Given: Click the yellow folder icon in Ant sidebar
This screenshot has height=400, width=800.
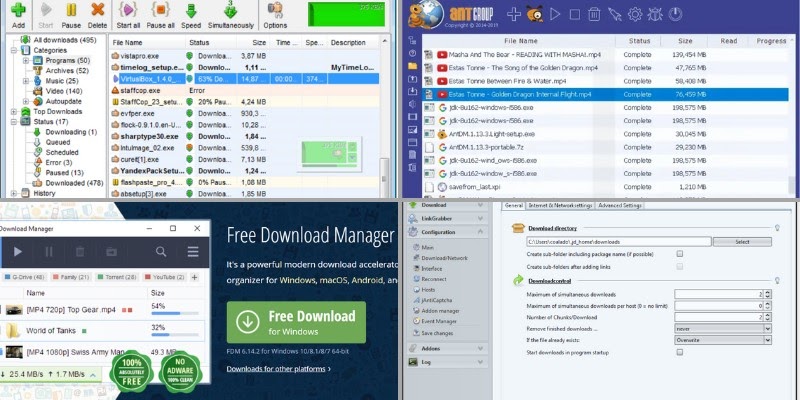Looking at the screenshot, I should tap(412, 66).
